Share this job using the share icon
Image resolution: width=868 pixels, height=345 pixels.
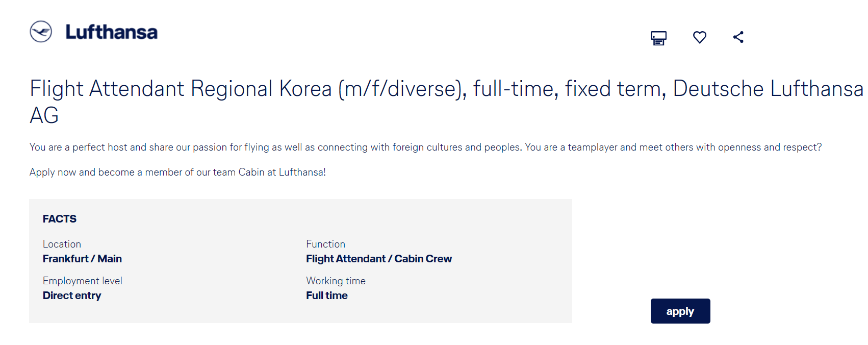738,37
